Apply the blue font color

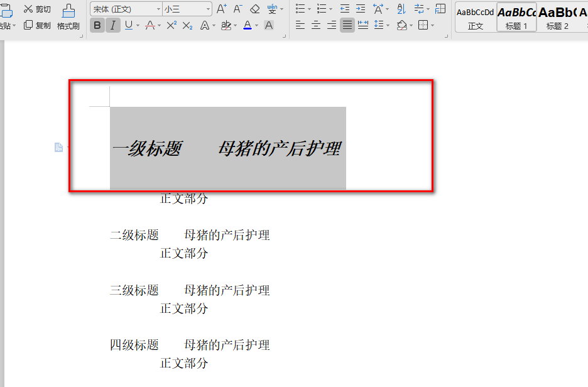point(248,26)
